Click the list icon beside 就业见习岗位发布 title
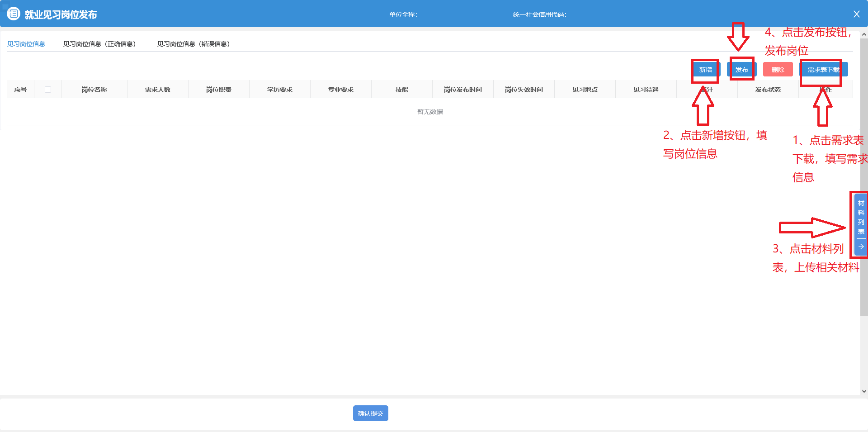The height and width of the screenshot is (432, 868). tap(14, 14)
